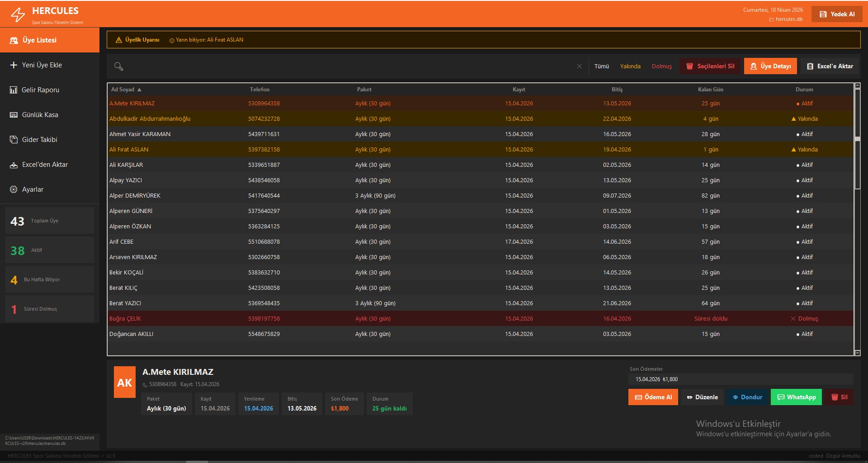868x463 pixels.
Task: Open Ayarlar via the gear icon
Action: pyautogui.click(x=14, y=189)
